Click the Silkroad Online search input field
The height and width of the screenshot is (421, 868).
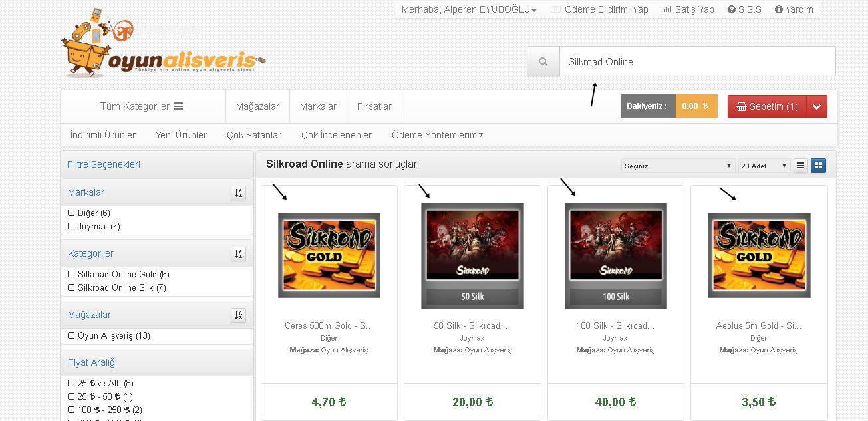tap(697, 62)
